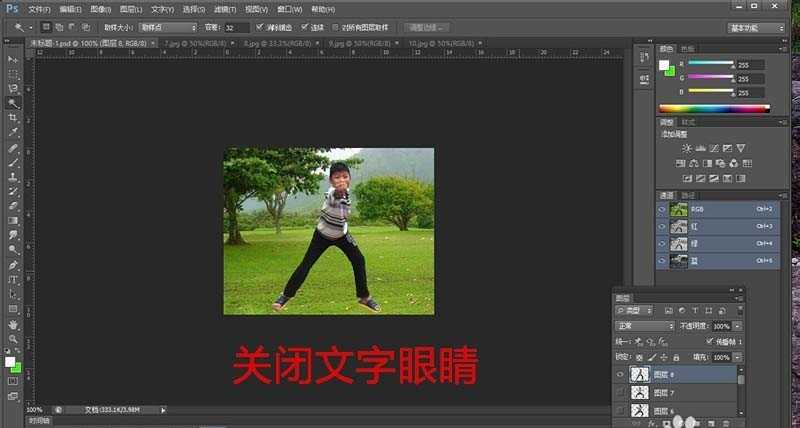The image size is (800, 428).
Task: Uncheck the 连续 (contiguous) checkbox
Action: click(x=305, y=27)
